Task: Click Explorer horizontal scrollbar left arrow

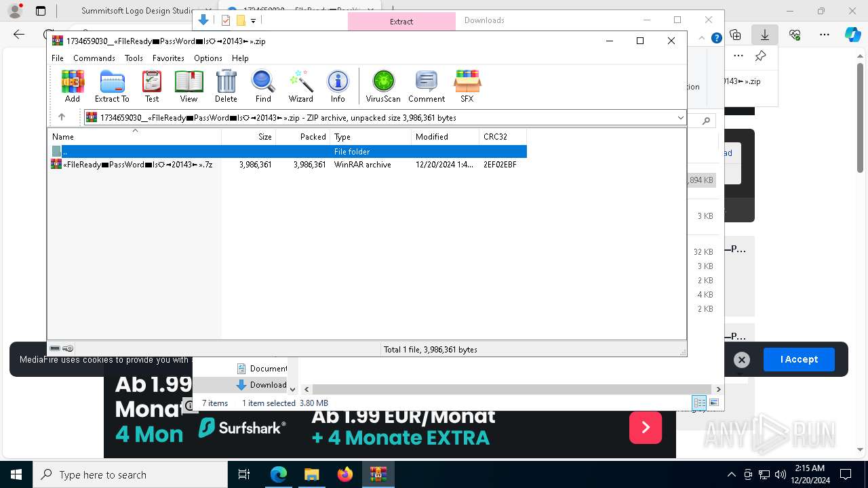Action: click(x=307, y=389)
